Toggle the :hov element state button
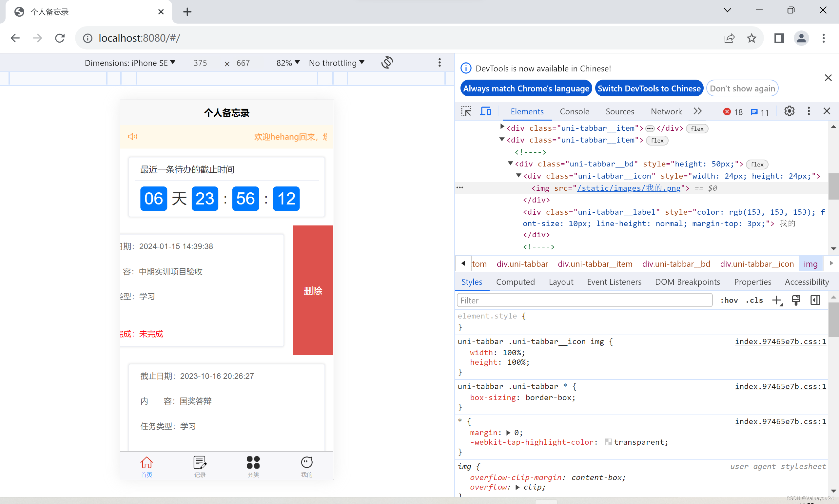 (x=729, y=300)
